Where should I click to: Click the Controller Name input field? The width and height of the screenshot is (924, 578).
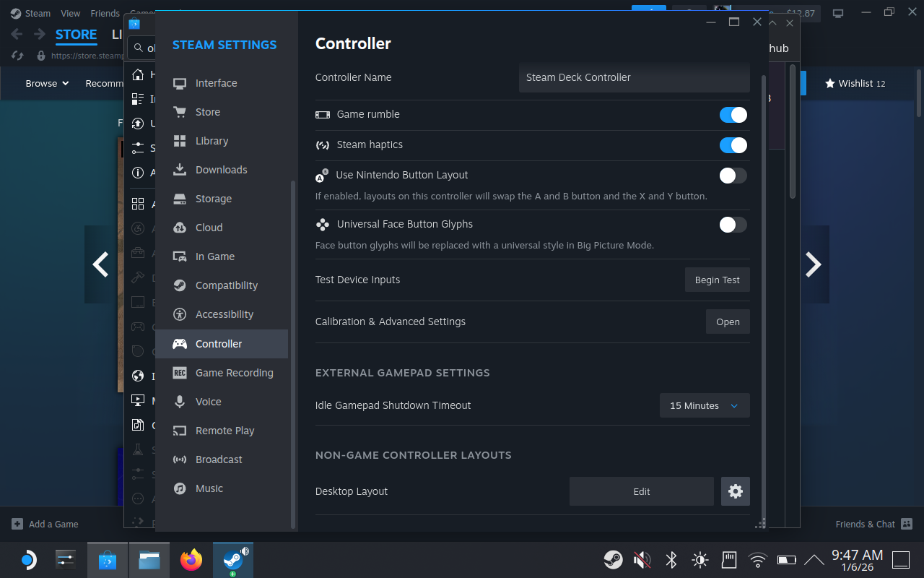[634, 77]
